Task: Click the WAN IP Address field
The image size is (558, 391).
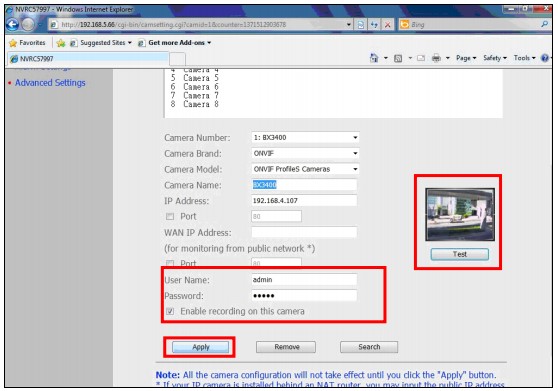Action: tap(304, 232)
